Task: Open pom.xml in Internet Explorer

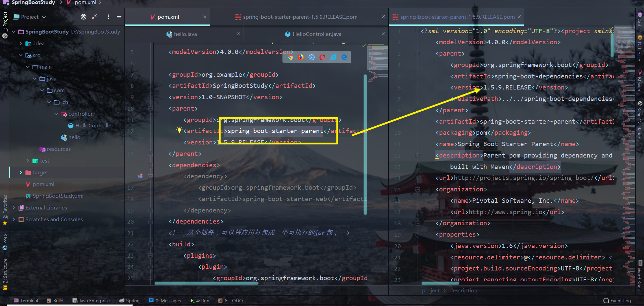Action: (x=333, y=57)
